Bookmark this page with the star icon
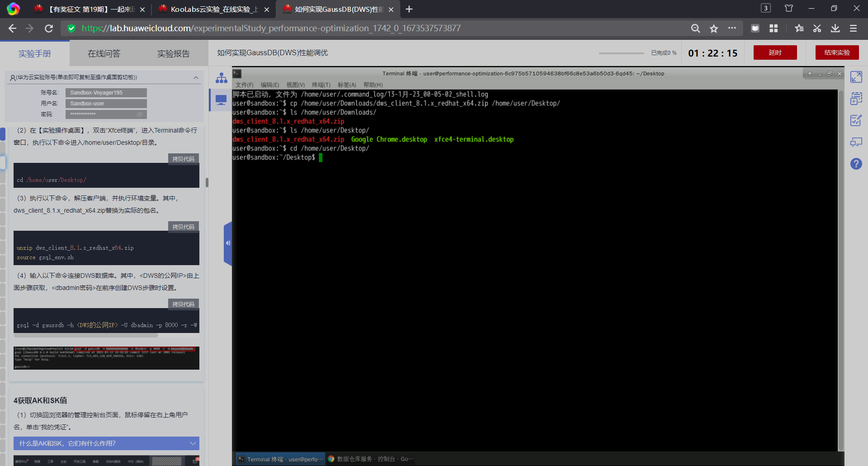Image resolution: width=868 pixels, height=466 pixels. pos(714,29)
